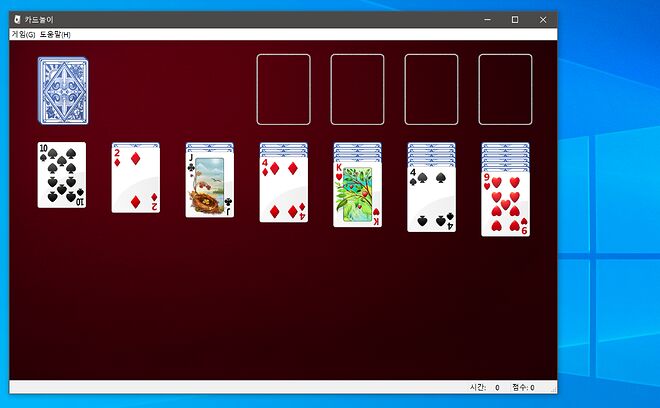Viewport: 660px width, 408px height.
Task: Maximize the 카드놀이 window
Action: click(x=515, y=19)
